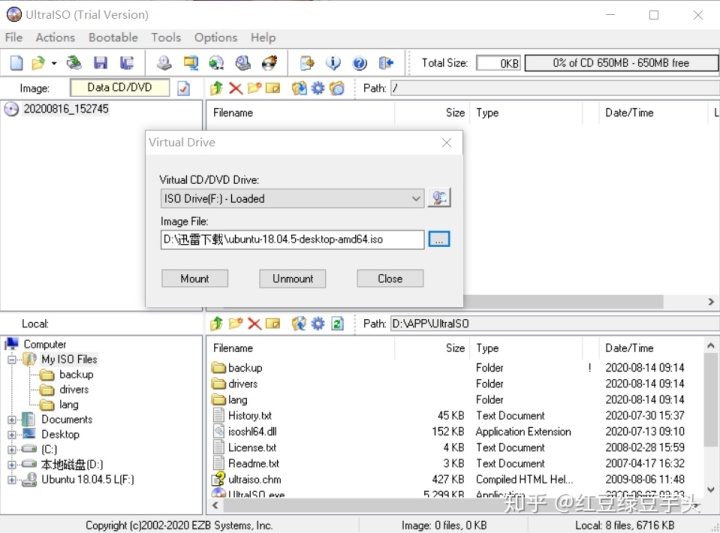Click the Open file toolbar icon
Image resolution: width=720 pixels, height=533 pixels.
click(x=38, y=63)
